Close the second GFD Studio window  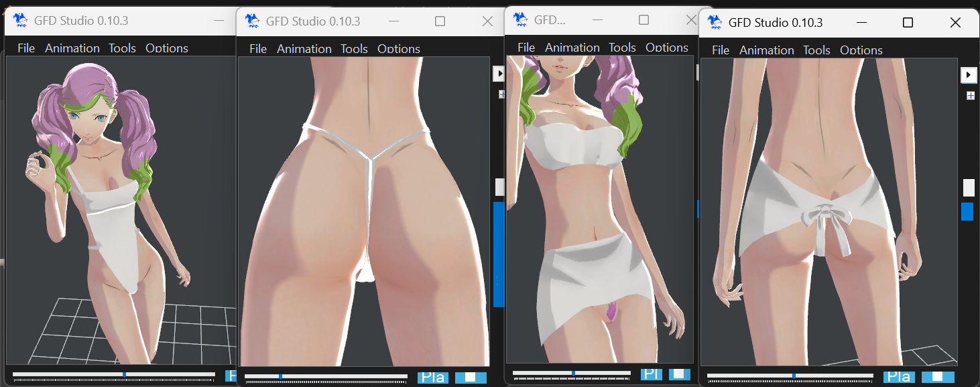488,21
